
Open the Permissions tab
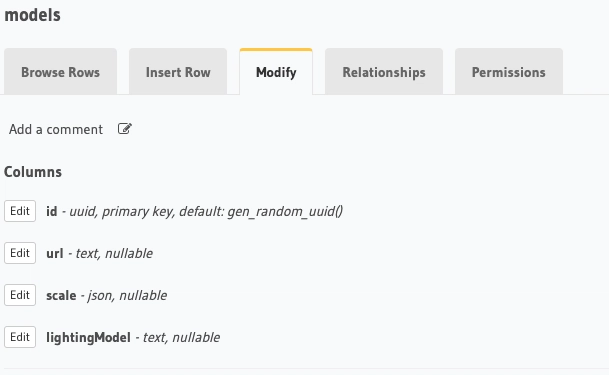[x=508, y=72]
